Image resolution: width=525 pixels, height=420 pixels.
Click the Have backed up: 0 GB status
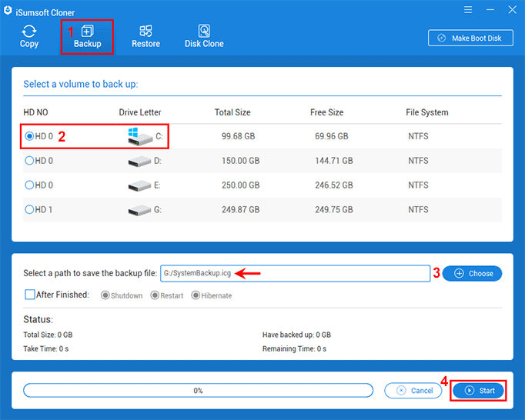click(296, 335)
